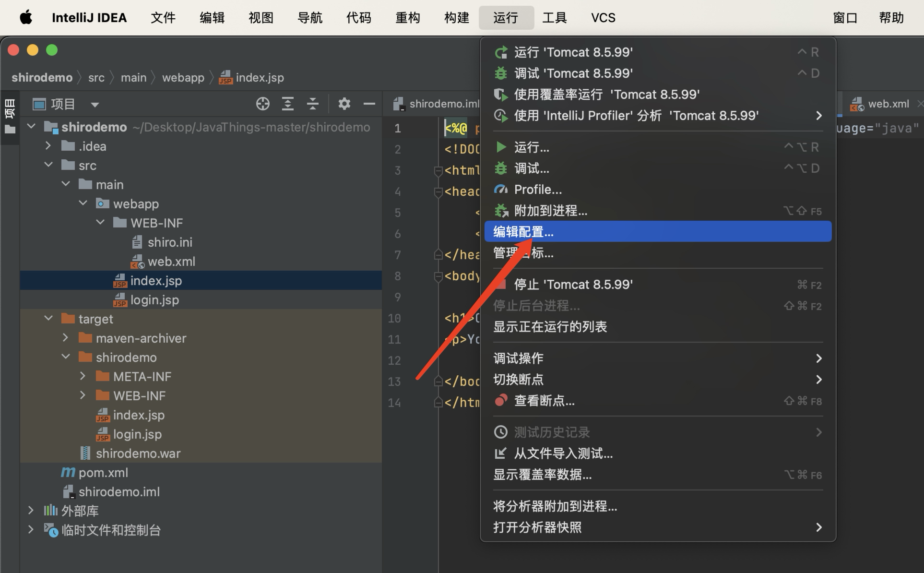The image size is (924, 573).
Task: Hide the project tool window with minus icon
Action: (369, 104)
